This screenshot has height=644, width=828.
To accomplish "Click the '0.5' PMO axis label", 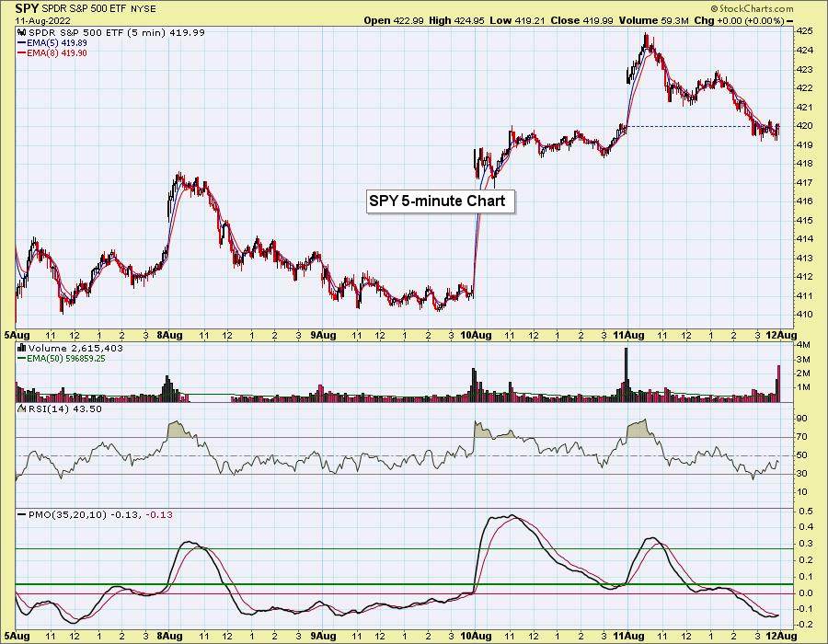I will 805,511.
